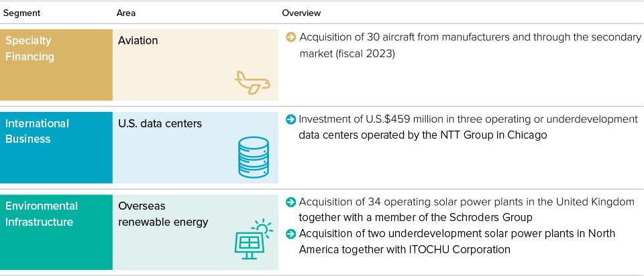Click the gold arrow bullet beside aircraft acquisition

290,38
